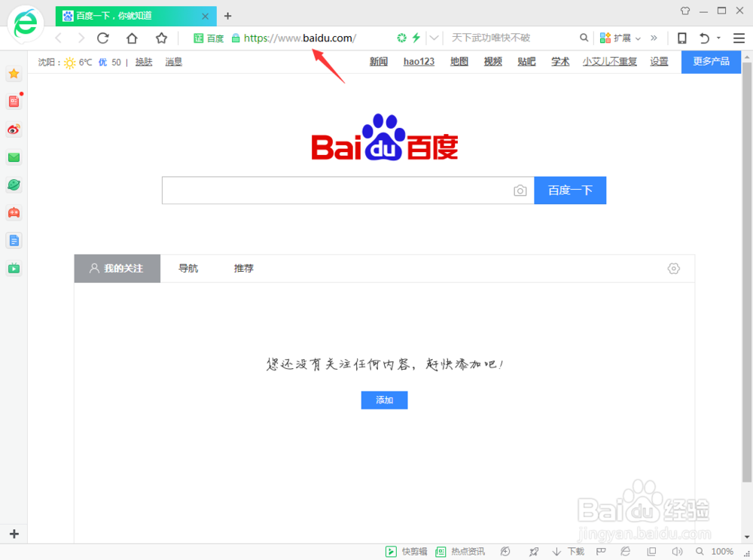Click the undo closed tab icon
The height and width of the screenshot is (560, 753).
[704, 38]
